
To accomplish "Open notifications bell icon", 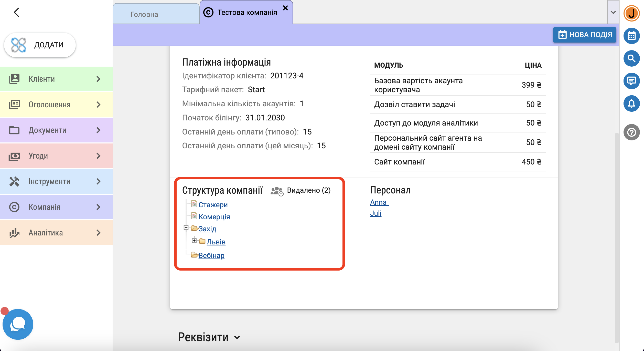I will (x=631, y=104).
